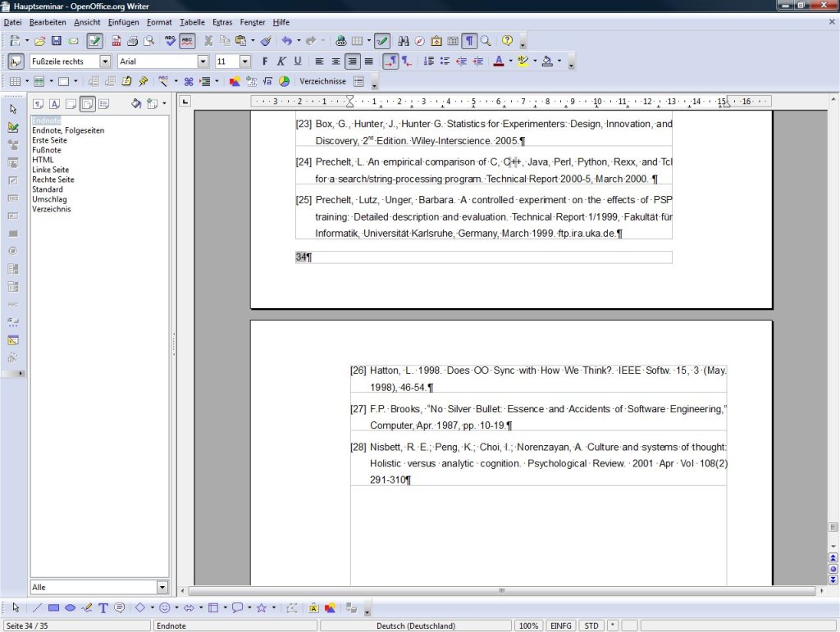
Task: Toggle Show Draw Functions
Action: pyautogui.click(x=382, y=41)
